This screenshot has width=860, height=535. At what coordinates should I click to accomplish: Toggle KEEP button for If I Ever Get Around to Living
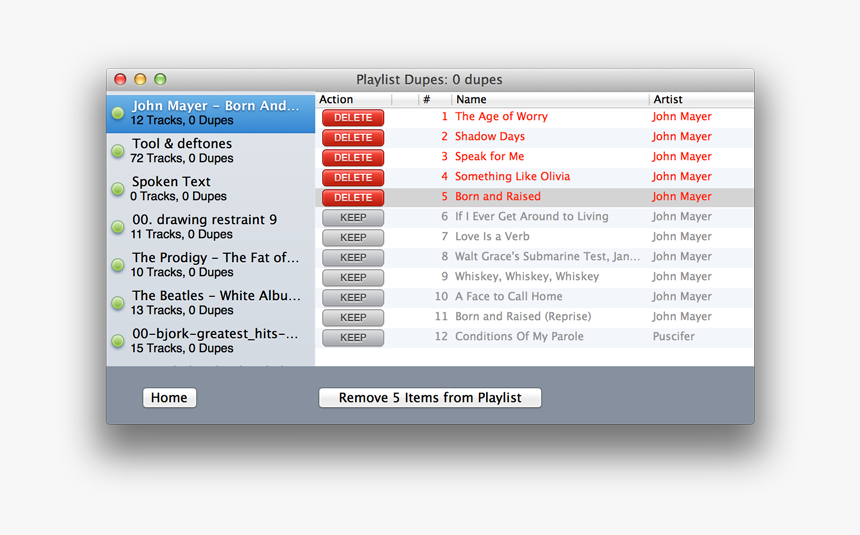coord(353,217)
